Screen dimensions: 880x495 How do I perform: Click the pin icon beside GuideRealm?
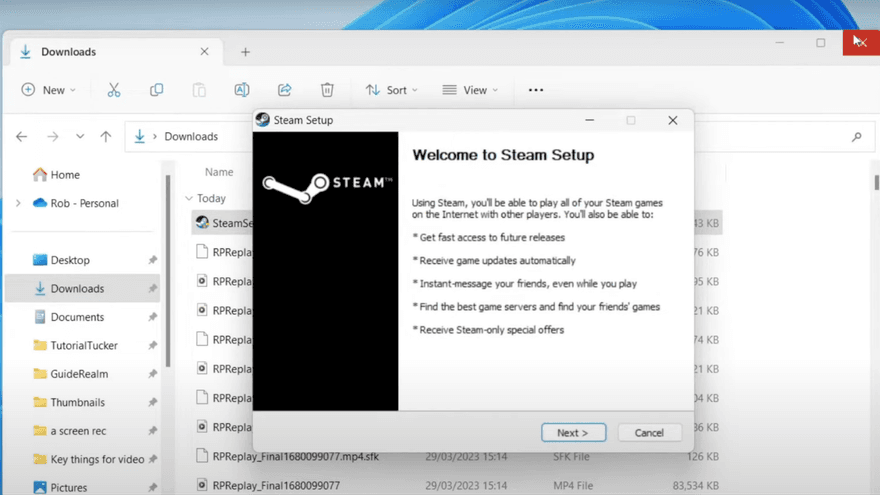(x=153, y=374)
